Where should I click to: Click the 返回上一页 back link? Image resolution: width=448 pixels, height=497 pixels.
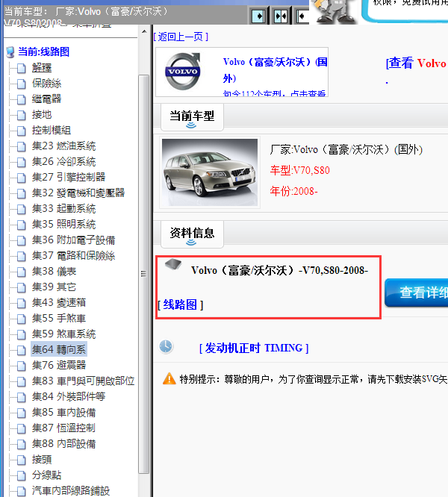pos(181,37)
